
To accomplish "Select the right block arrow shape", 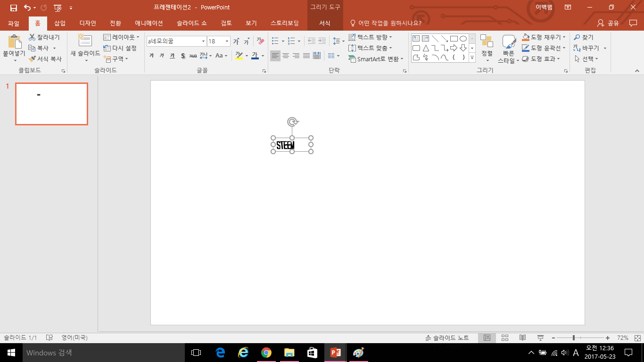I will click(x=454, y=48).
